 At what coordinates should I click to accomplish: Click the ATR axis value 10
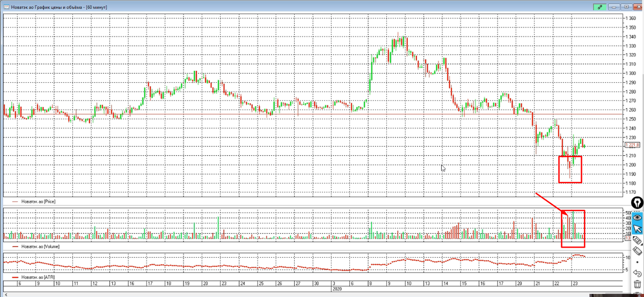[629, 258]
